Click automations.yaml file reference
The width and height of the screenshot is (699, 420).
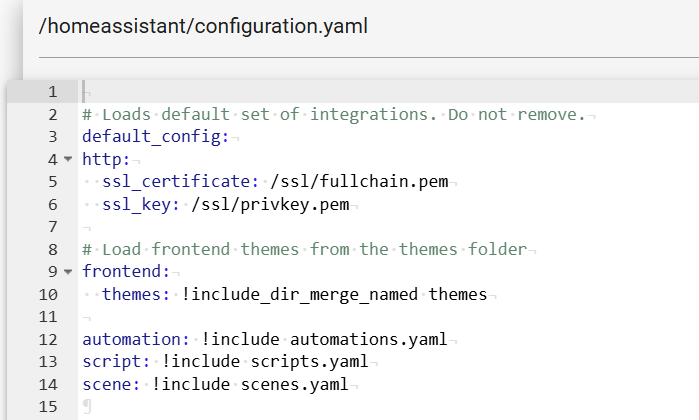[x=369, y=339]
